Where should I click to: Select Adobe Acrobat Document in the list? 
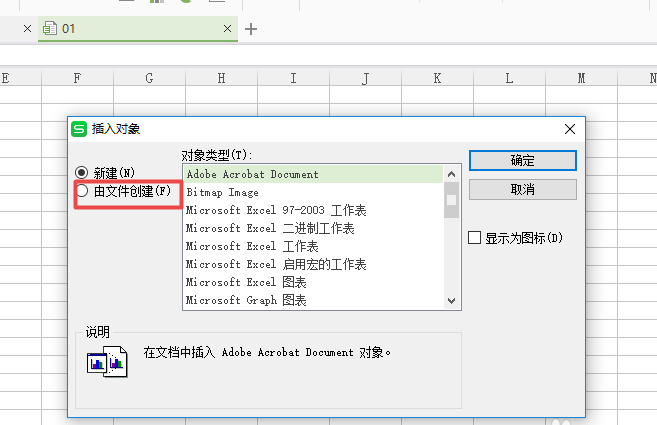pyautogui.click(x=313, y=174)
